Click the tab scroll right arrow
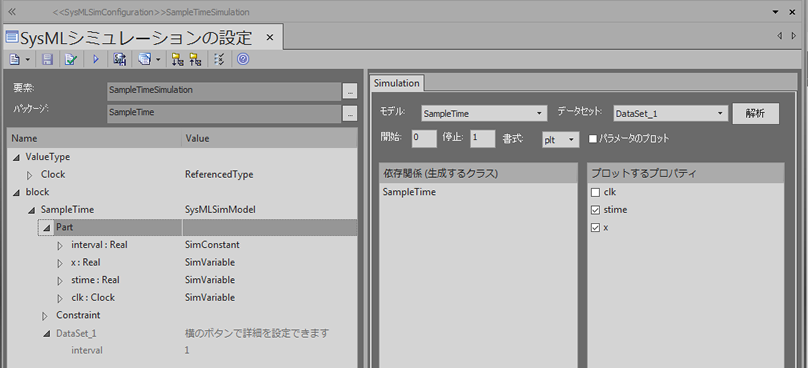The image size is (808, 368). coord(794,36)
